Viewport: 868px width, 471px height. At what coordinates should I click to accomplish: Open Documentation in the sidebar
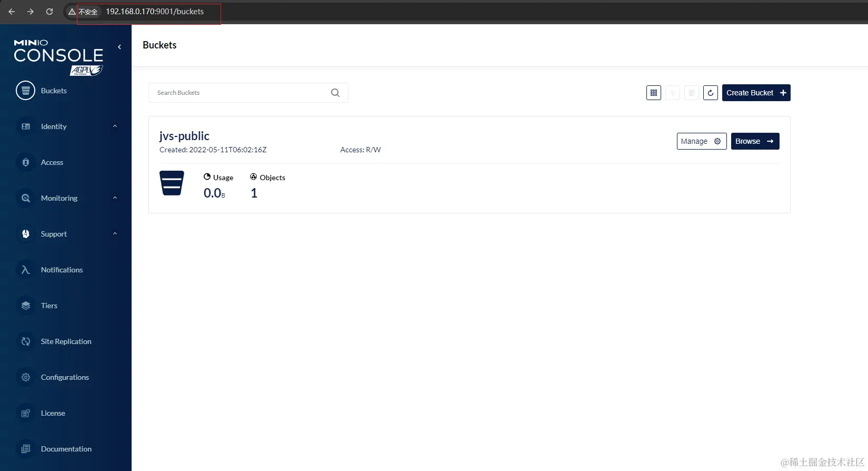coord(66,449)
